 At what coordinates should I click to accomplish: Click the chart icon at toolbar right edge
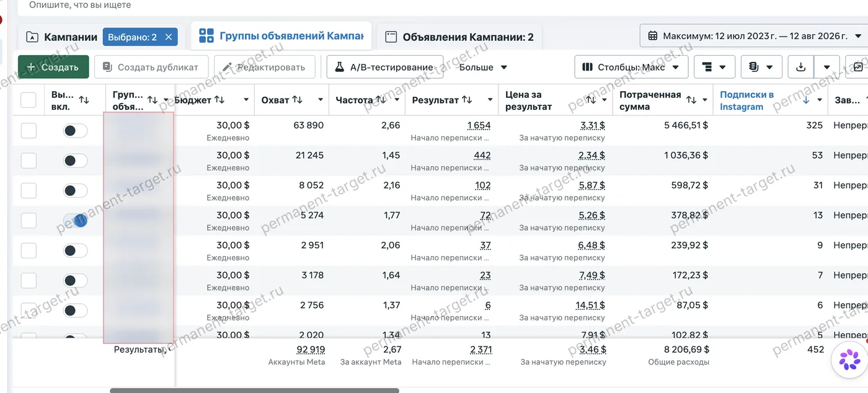858,67
